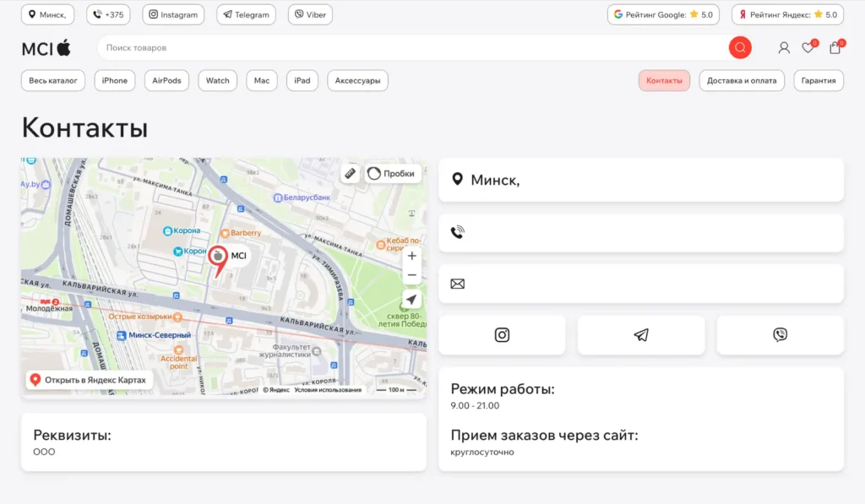Zoom in on the map
This screenshot has width=865, height=504.
click(411, 256)
